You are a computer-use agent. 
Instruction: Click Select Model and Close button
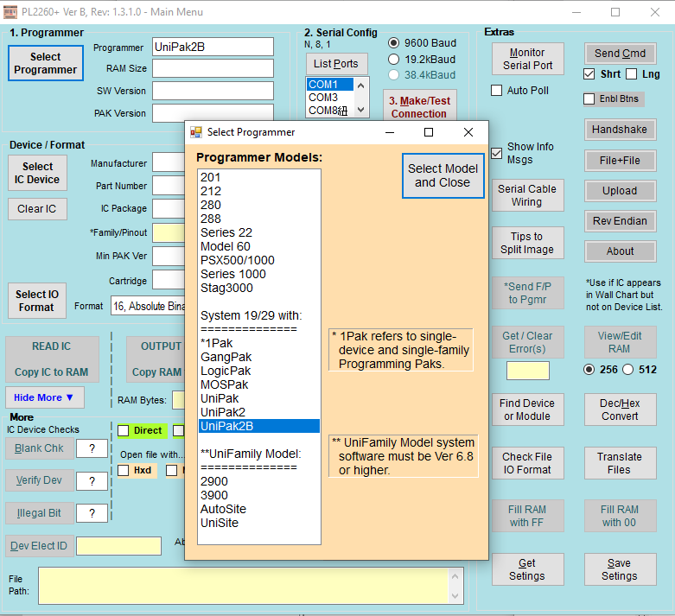pyautogui.click(x=443, y=175)
